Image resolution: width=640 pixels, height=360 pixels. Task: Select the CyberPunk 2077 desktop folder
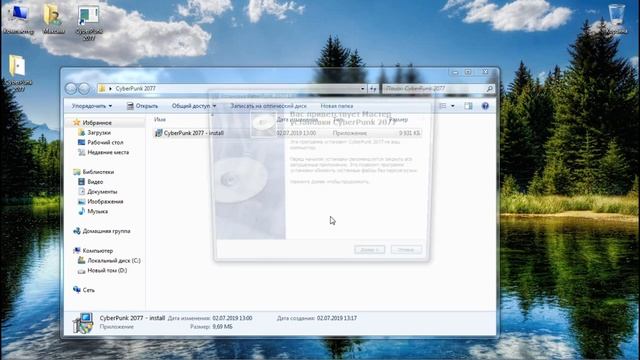[18, 72]
